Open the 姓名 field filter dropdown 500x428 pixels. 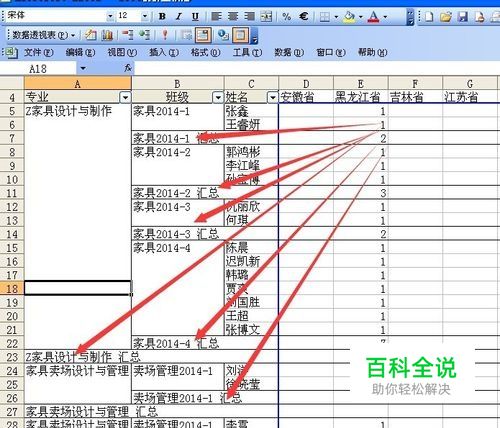point(273,98)
